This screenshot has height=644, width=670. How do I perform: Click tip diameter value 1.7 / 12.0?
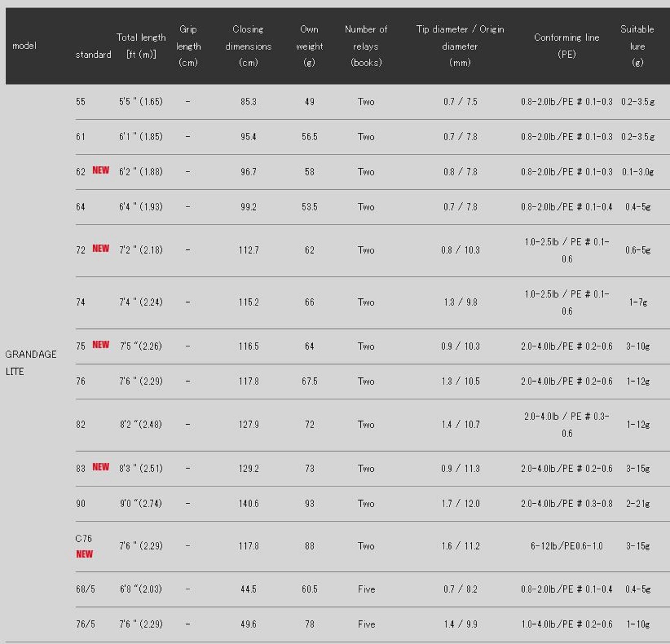(x=460, y=504)
